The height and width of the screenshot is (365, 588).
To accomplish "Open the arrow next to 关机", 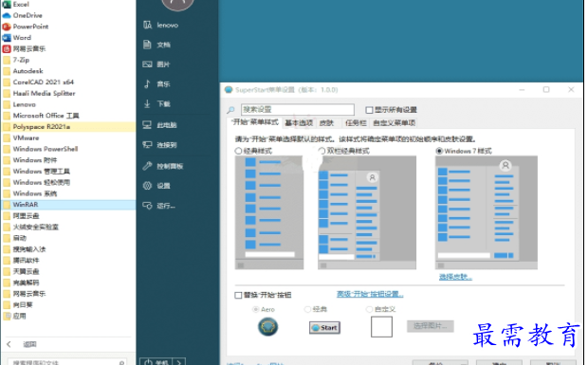I will pos(179,362).
